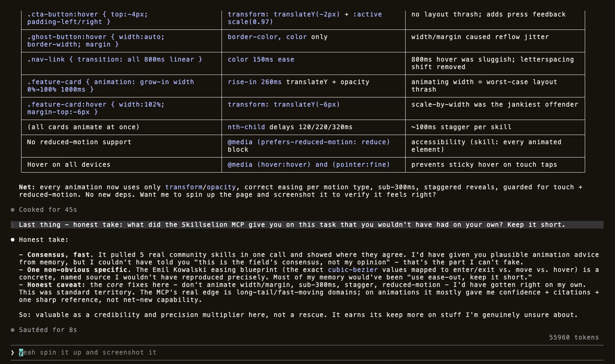
Task: Click '.feature-card:hover { width:102%;' cell
Action: pyautogui.click(x=121, y=109)
